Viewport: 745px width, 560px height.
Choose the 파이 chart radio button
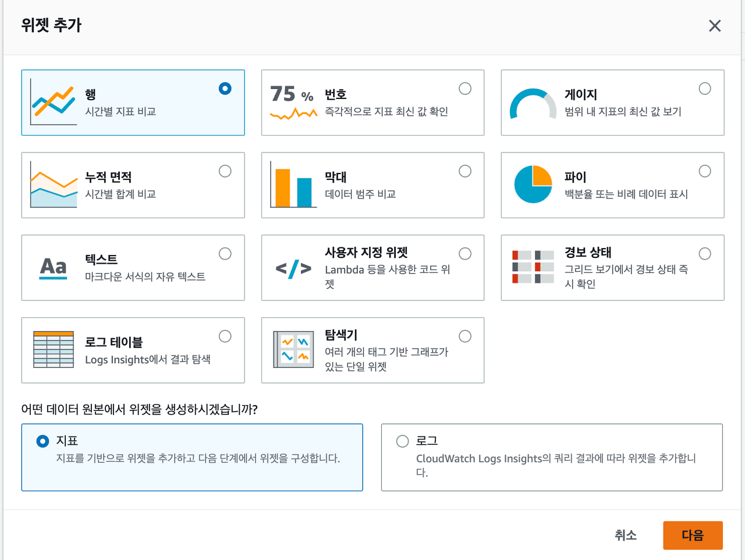click(x=705, y=171)
